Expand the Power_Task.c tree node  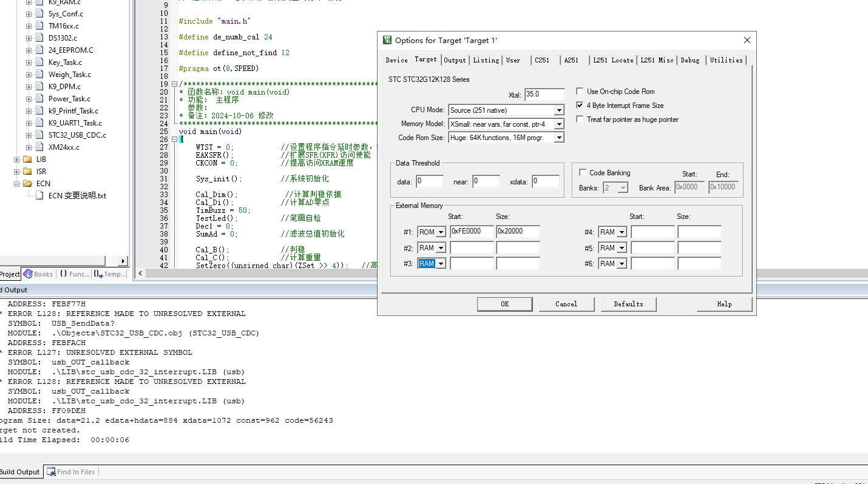pyautogui.click(x=29, y=99)
